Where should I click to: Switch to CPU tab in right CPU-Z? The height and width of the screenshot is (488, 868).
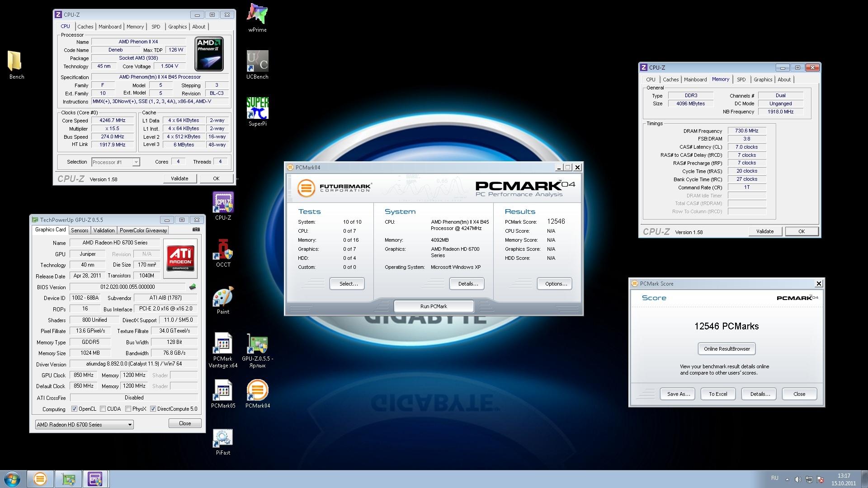coord(651,80)
